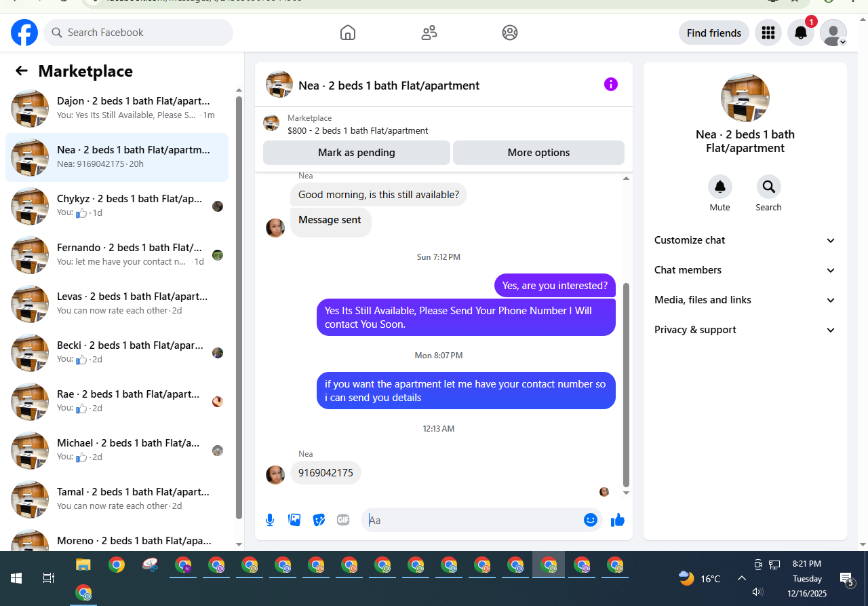
Task: Click the 'Yes, are you interested?' message
Action: (x=555, y=286)
